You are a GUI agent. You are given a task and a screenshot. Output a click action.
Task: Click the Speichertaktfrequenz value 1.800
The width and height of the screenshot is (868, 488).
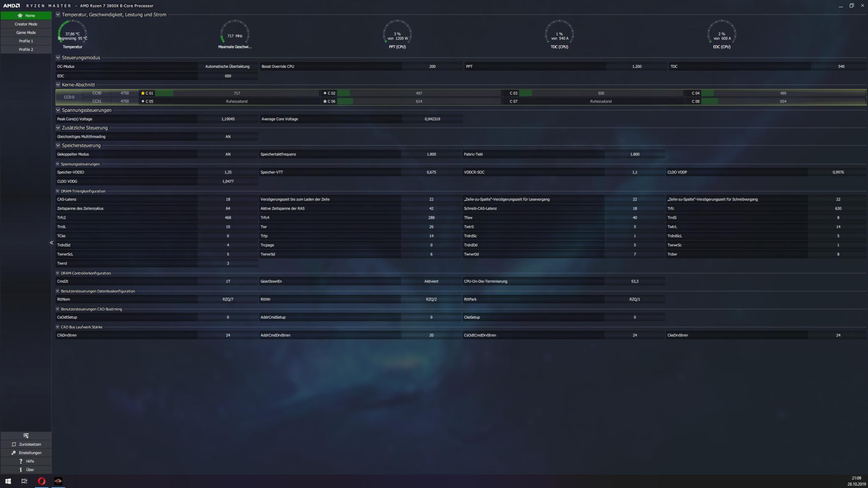[431, 155]
